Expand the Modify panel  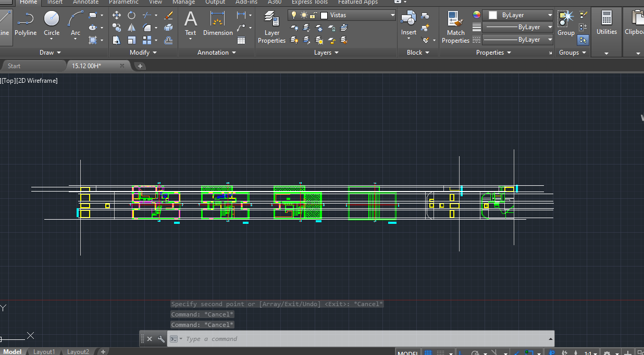click(x=143, y=53)
